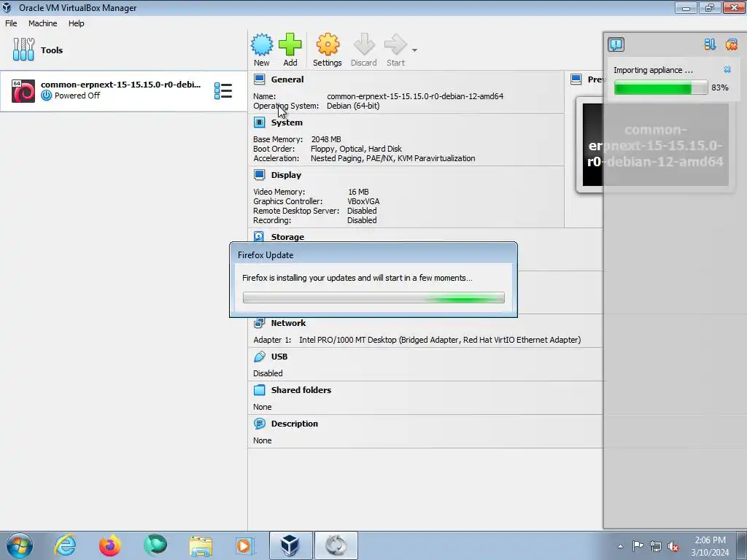The height and width of the screenshot is (560, 747).
Task: Click the Firefox Update progress bar
Action: (373, 297)
